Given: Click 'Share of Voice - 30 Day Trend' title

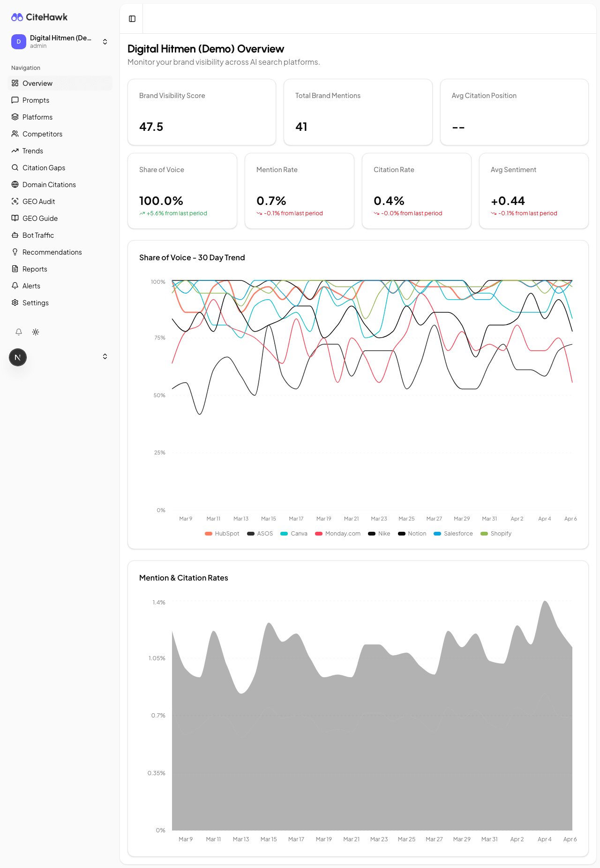Looking at the screenshot, I should pyautogui.click(x=192, y=257).
